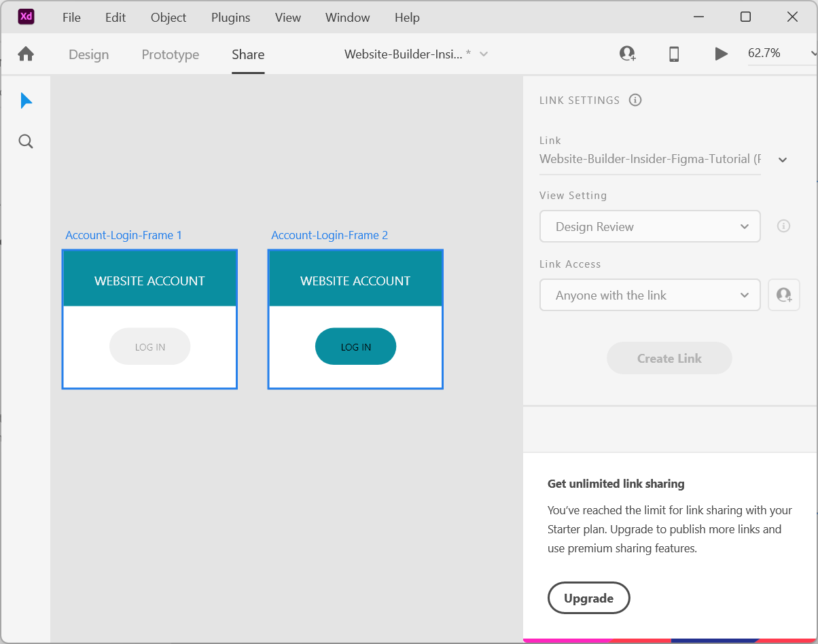Open the Zoom magnifier tool
The height and width of the screenshot is (644, 818).
[26, 141]
